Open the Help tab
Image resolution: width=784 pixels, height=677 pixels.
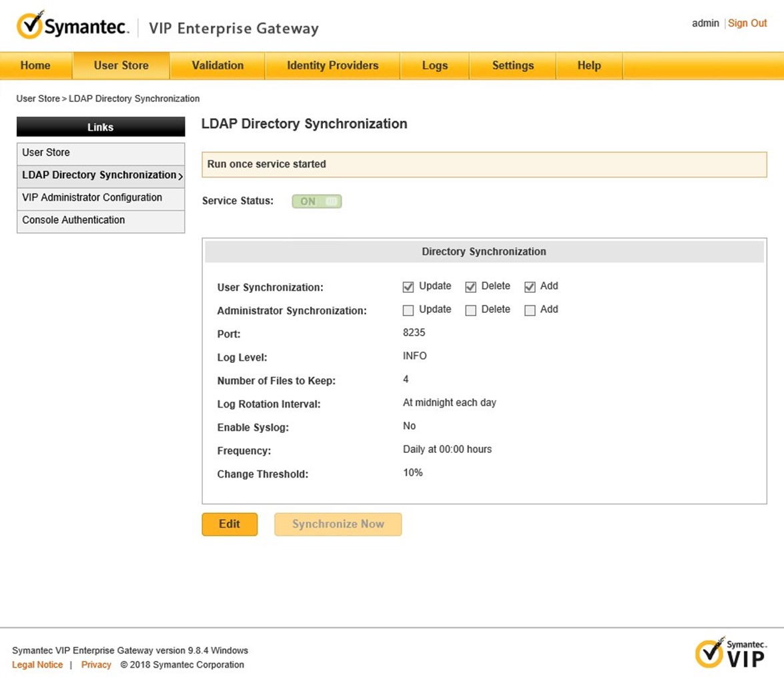[589, 65]
